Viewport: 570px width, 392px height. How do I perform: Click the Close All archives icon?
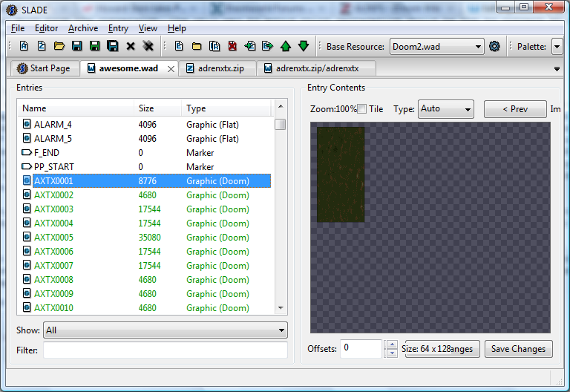click(x=148, y=46)
